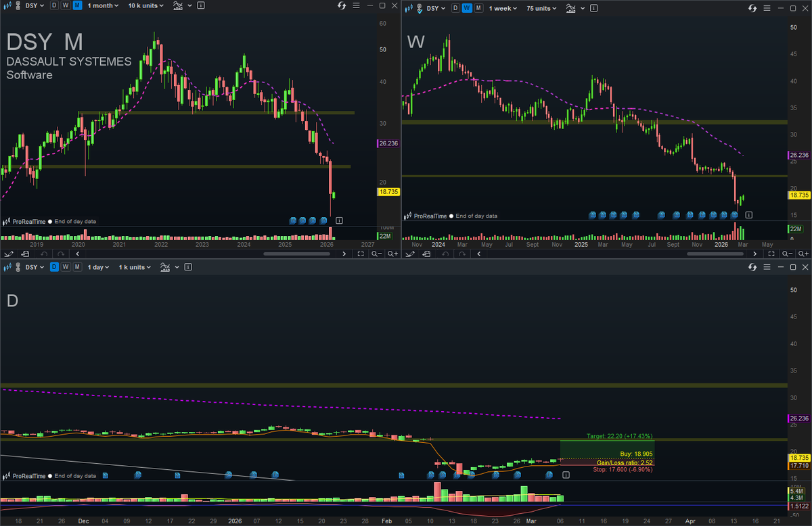Jump the weekly chart right with the forward arrow
The width and height of the screenshot is (812, 526).
tap(756, 254)
